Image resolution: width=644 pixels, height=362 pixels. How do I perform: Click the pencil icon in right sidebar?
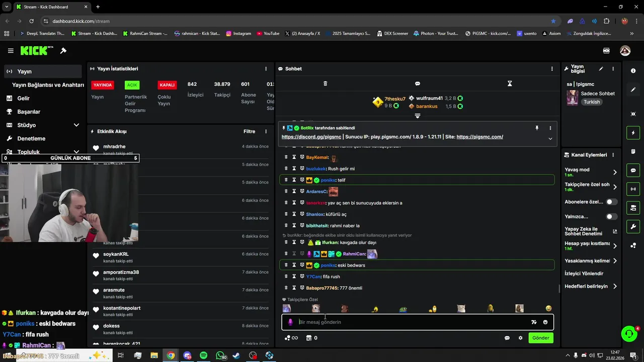633,89
